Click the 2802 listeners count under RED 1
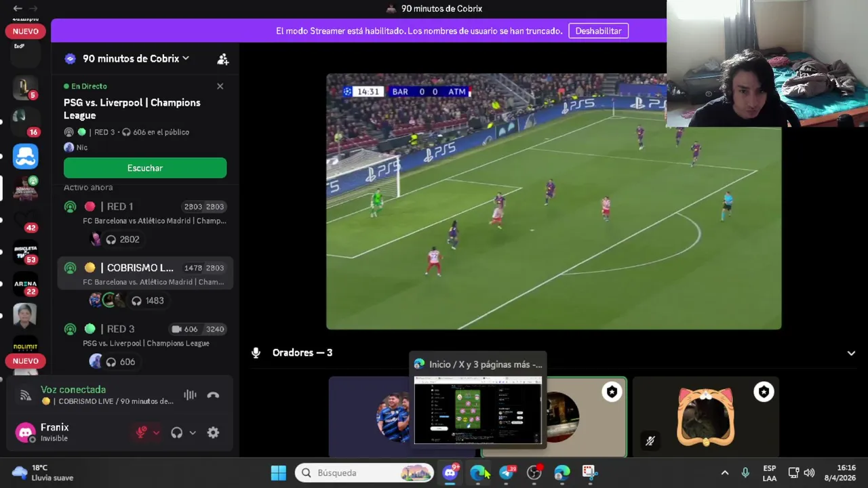This screenshot has width=868, height=488. 123,239
